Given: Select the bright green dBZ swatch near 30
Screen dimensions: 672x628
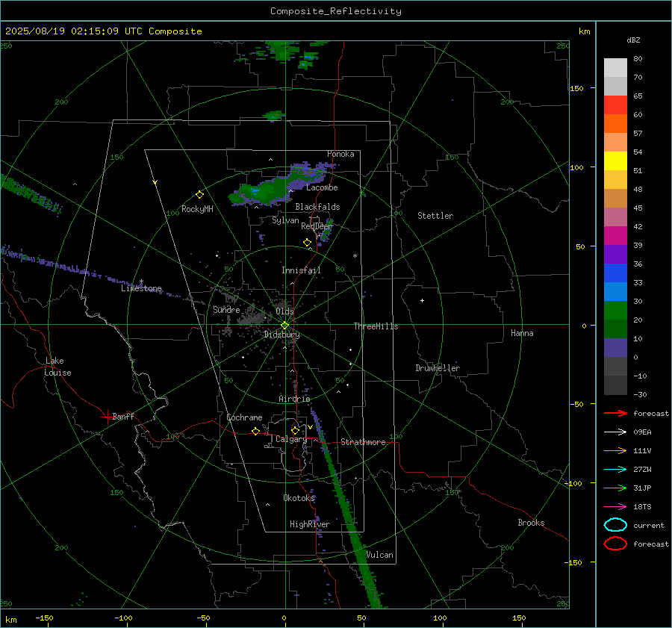Looking at the screenshot, I should click(x=615, y=311).
